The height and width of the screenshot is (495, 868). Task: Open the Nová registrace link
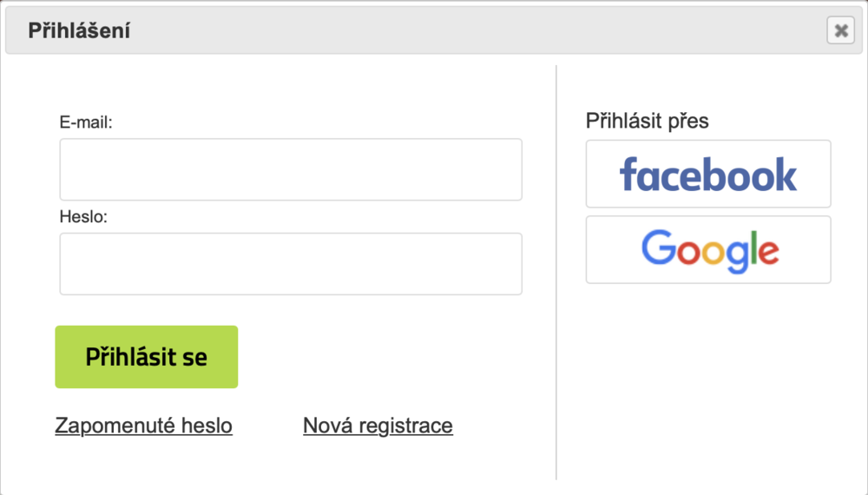(x=378, y=426)
